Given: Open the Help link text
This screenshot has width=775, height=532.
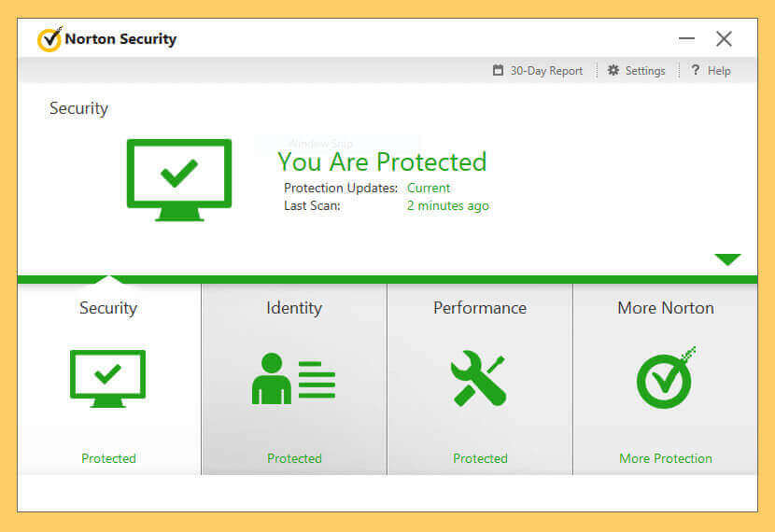Looking at the screenshot, I should 719,71.
